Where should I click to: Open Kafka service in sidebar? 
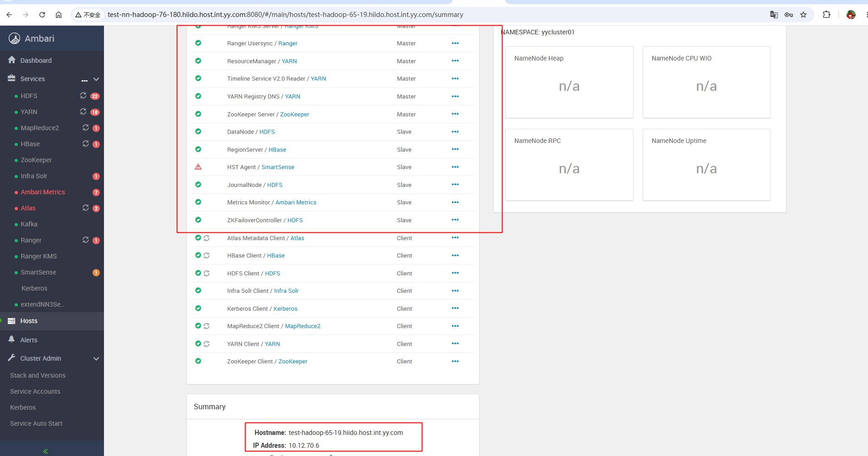[x=29, y=224]
